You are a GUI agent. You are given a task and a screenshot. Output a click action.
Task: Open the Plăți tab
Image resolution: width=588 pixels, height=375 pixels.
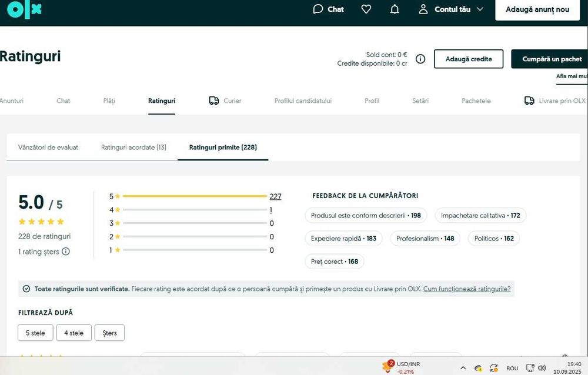coord(109,101)
